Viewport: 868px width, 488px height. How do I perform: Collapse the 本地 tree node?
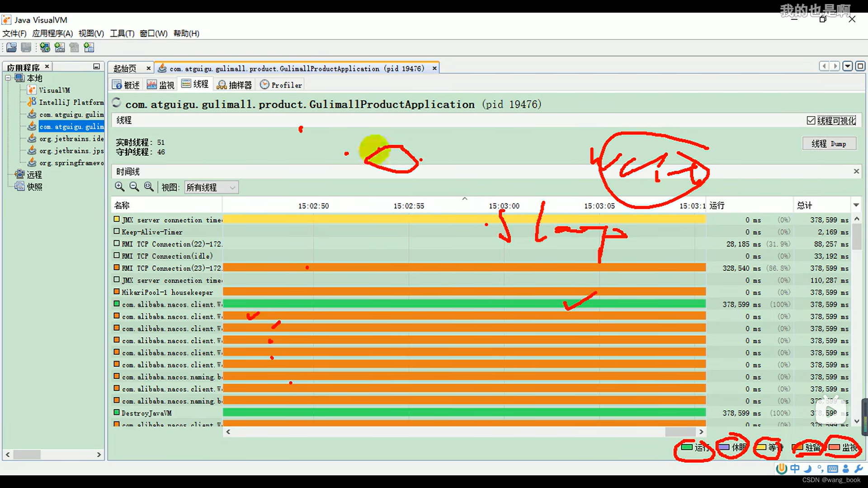tap(8, 78)
